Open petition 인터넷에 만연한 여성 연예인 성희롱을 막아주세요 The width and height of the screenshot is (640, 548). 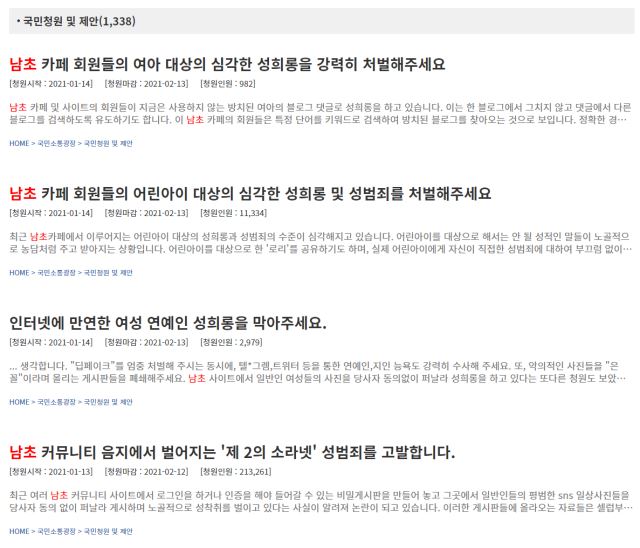(168, 323)
